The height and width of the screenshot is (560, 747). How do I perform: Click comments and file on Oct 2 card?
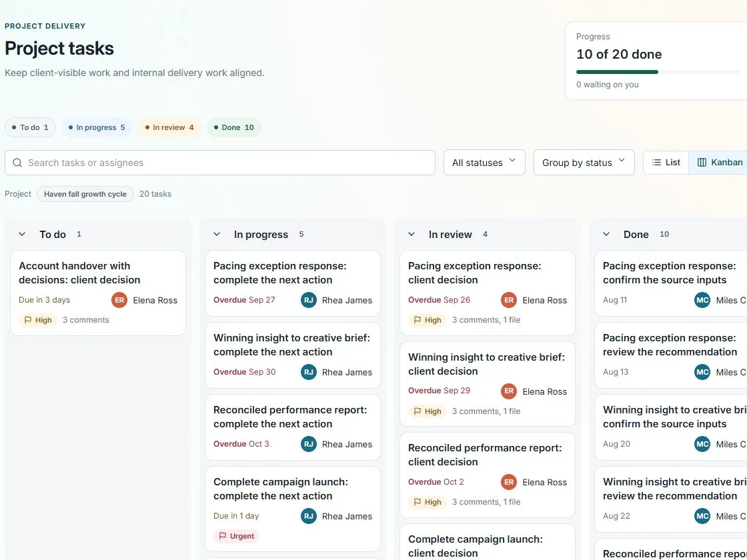(x=486, y=502)
